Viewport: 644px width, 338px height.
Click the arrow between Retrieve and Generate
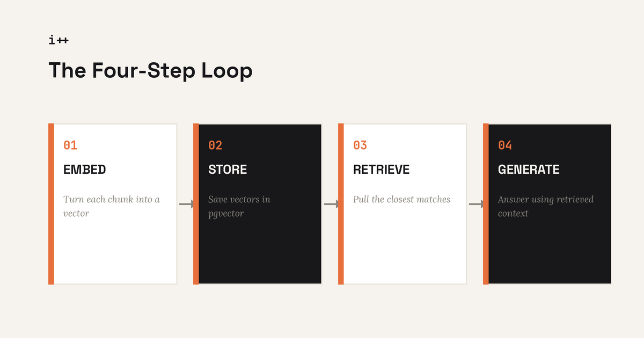[476, 204]
